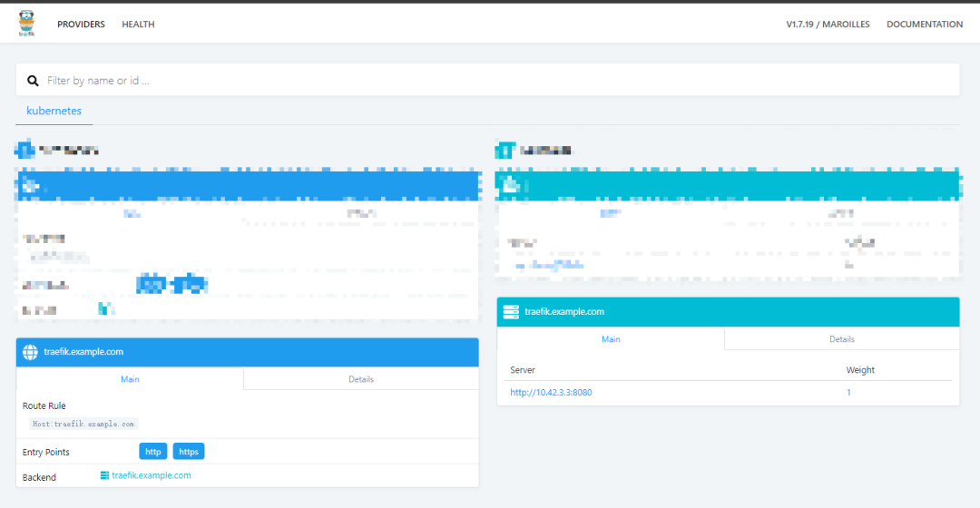Click the globe icon on the frontend card
The image size is (980, 508).
30,352
